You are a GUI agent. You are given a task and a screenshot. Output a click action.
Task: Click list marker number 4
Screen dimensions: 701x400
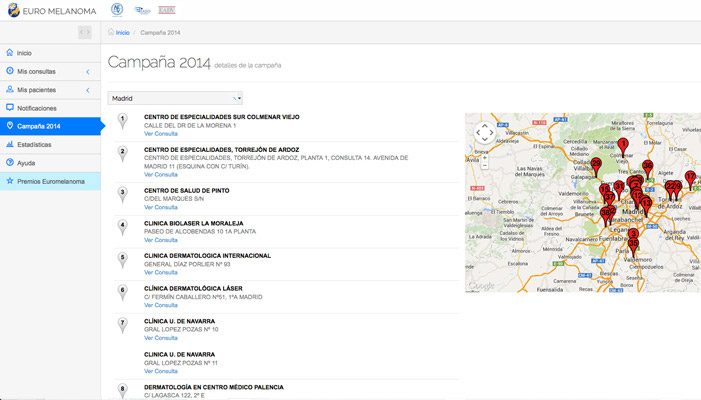(122, 227)
